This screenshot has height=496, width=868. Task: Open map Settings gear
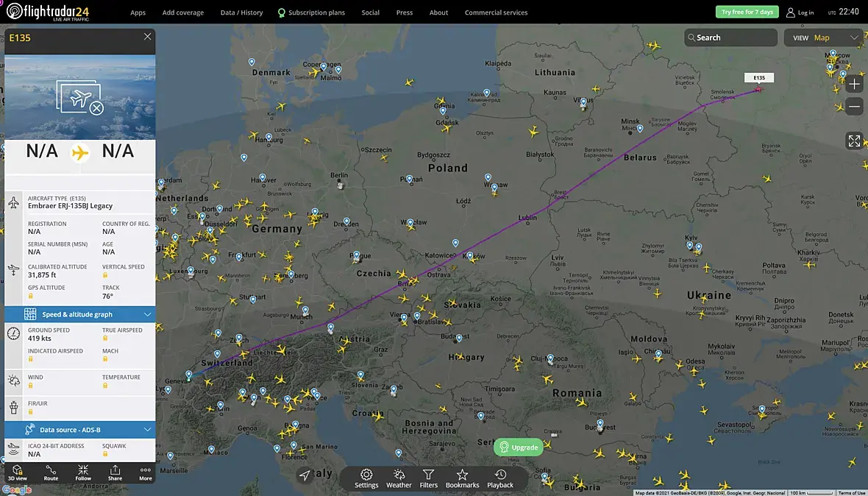366,479
